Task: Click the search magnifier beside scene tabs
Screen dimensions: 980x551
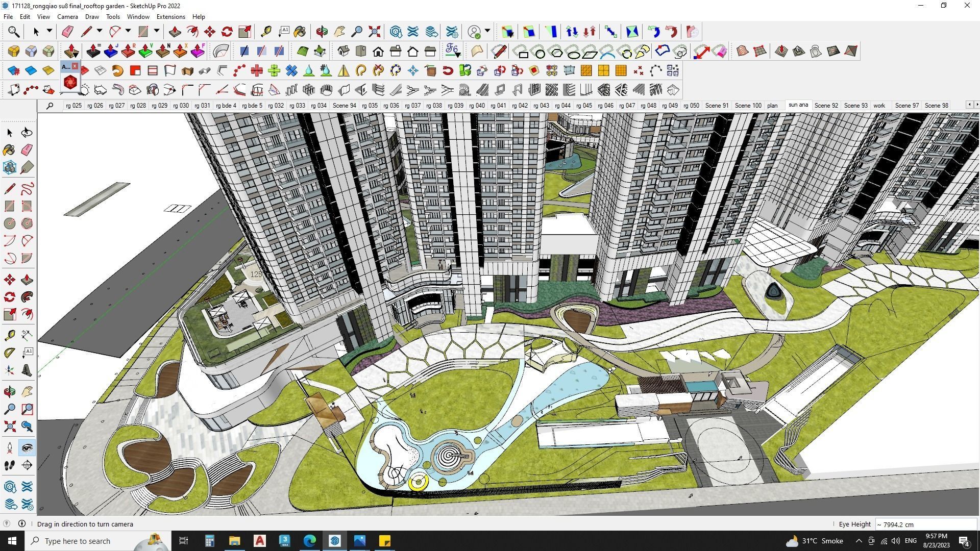Action: (x=50, y=106)
